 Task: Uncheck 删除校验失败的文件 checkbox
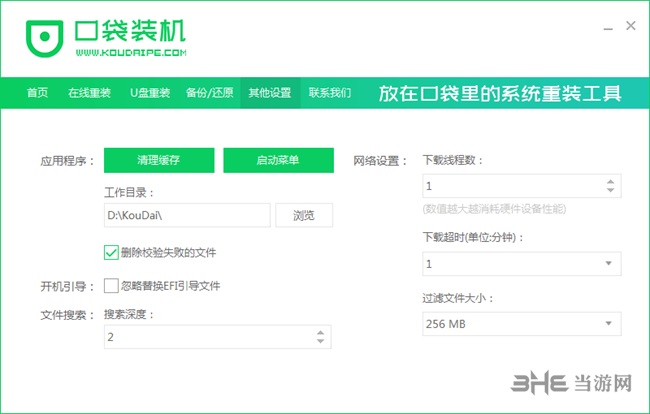click(x=111, y=252)
